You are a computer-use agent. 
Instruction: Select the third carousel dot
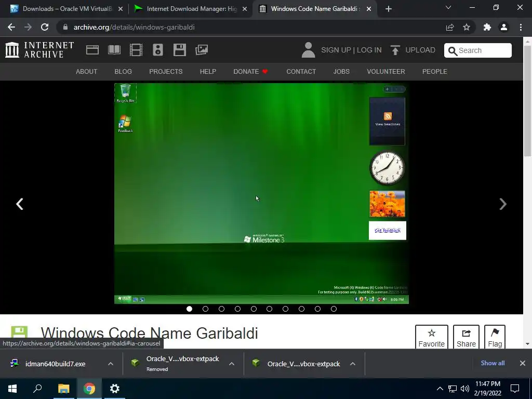[221, 309]
